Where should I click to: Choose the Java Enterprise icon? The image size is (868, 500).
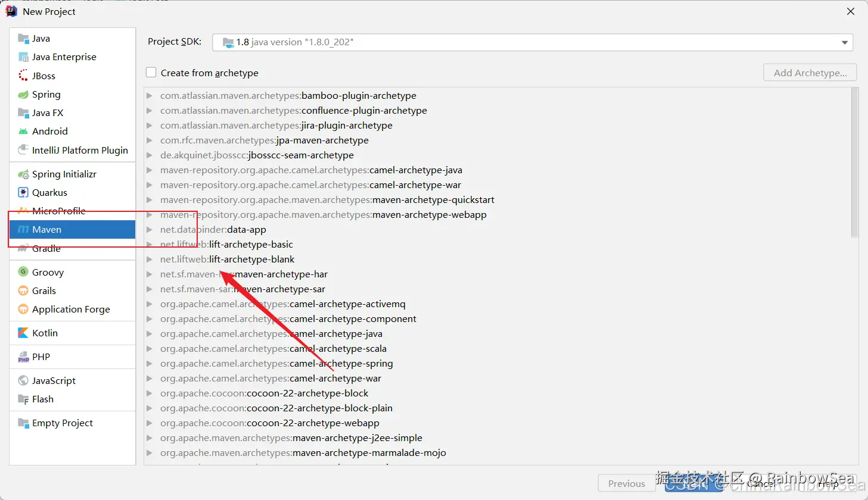tap(23, 57)
